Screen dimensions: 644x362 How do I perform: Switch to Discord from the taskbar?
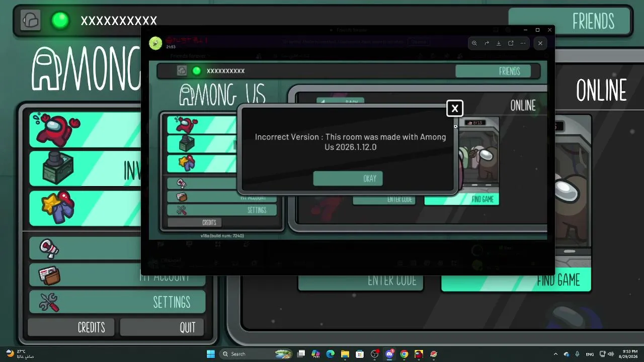coord(389,354)
